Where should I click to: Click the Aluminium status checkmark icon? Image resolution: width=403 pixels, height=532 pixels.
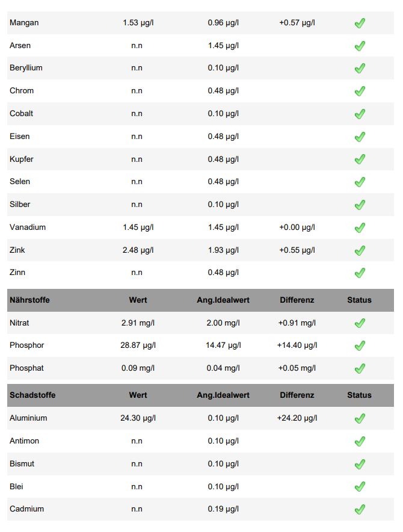360,418
